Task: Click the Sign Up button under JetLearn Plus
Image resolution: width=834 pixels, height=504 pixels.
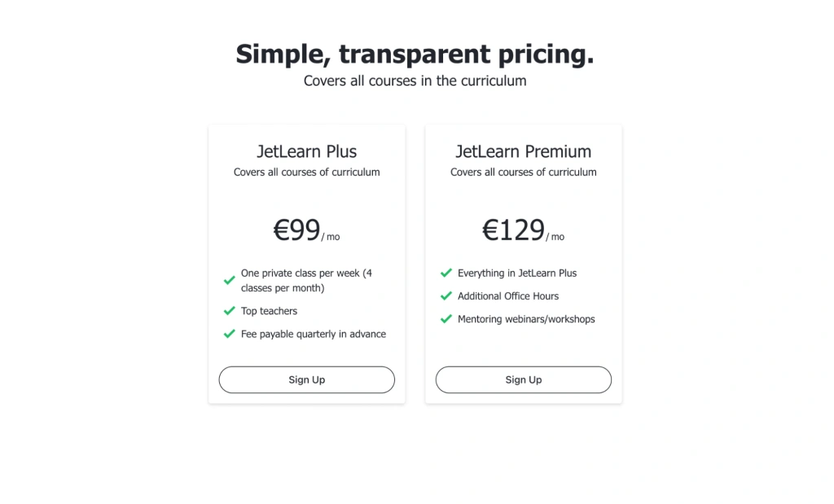Action: point(306,379)
